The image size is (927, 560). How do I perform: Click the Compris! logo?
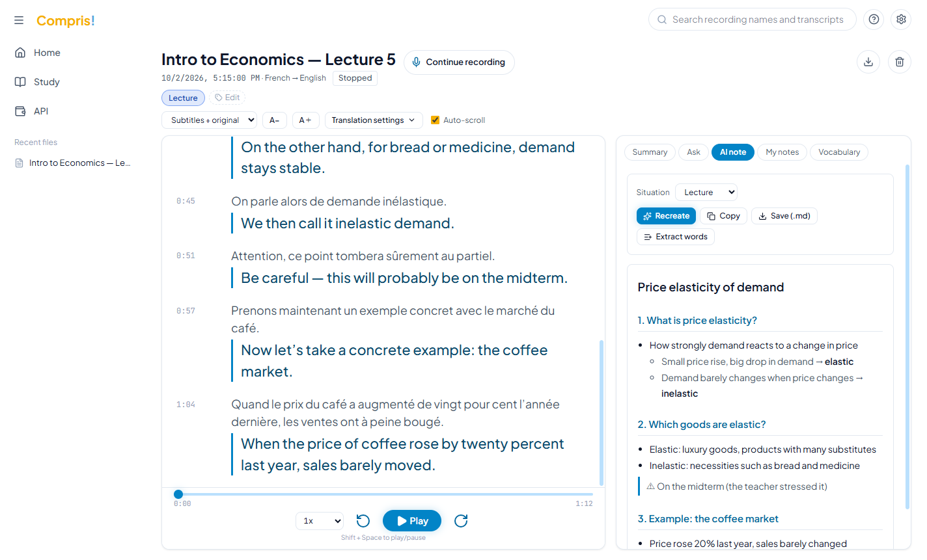click(66, 21)
